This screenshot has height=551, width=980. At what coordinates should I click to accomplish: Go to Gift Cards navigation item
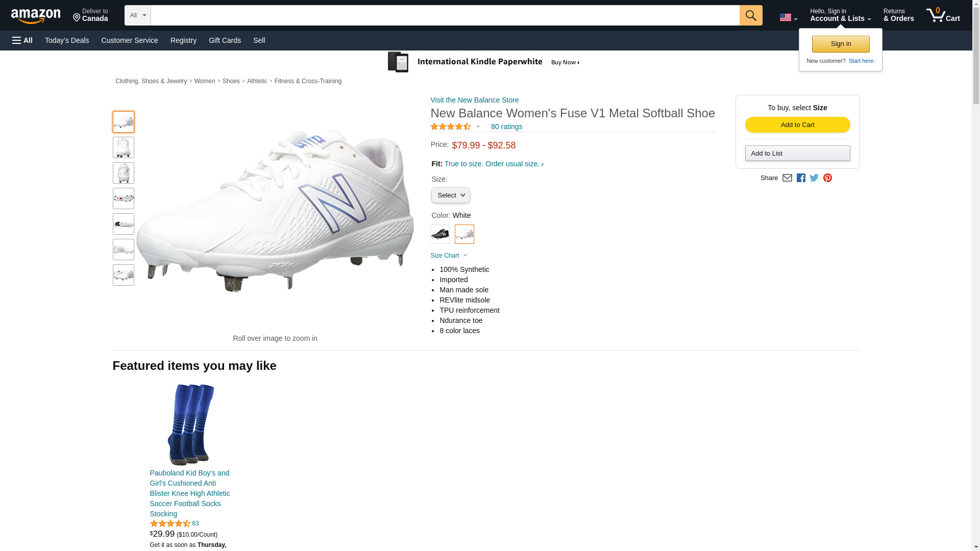click(225, 40)
